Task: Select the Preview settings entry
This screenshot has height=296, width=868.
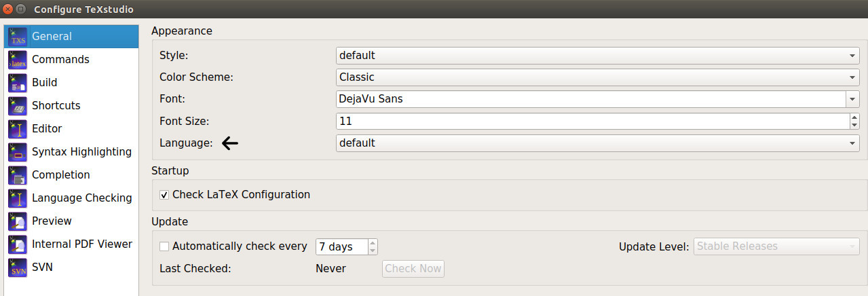Action: pyautogui.click(x=52, y=221)
